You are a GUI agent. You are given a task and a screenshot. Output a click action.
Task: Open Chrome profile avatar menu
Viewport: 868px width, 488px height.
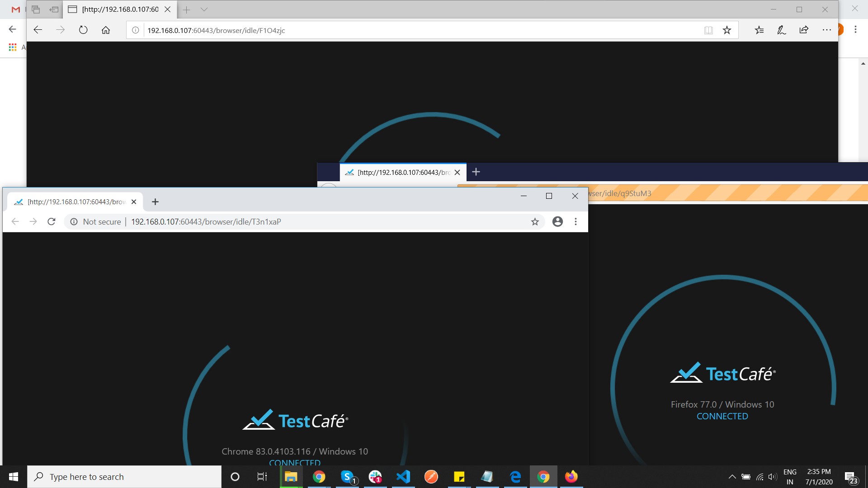pyautogui.click(x=557, y=221)
